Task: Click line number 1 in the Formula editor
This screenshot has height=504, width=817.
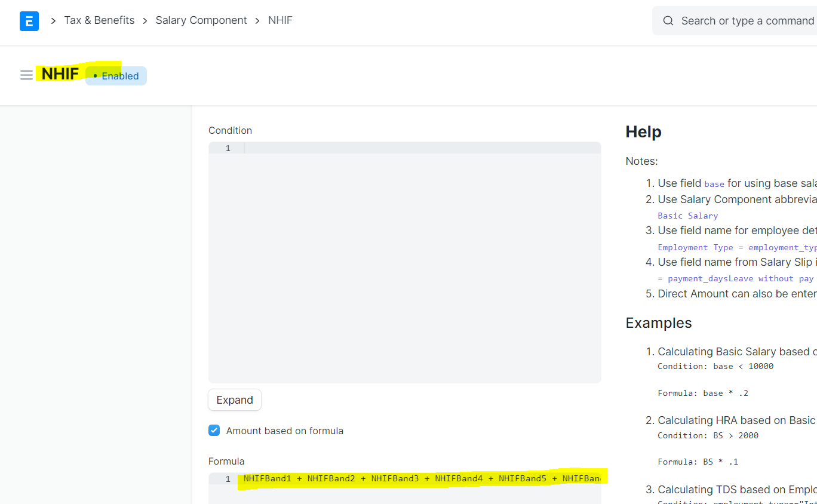Action: [227, 478]
